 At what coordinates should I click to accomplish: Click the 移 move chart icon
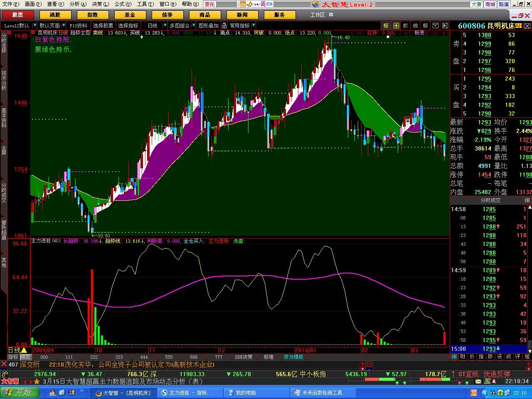(425, 25)
